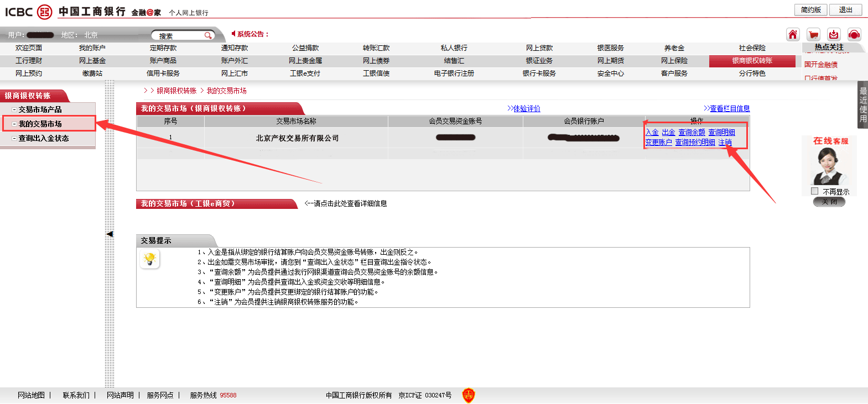Click the ICBC logo
The image size is (868, 404).
[28, 12]
